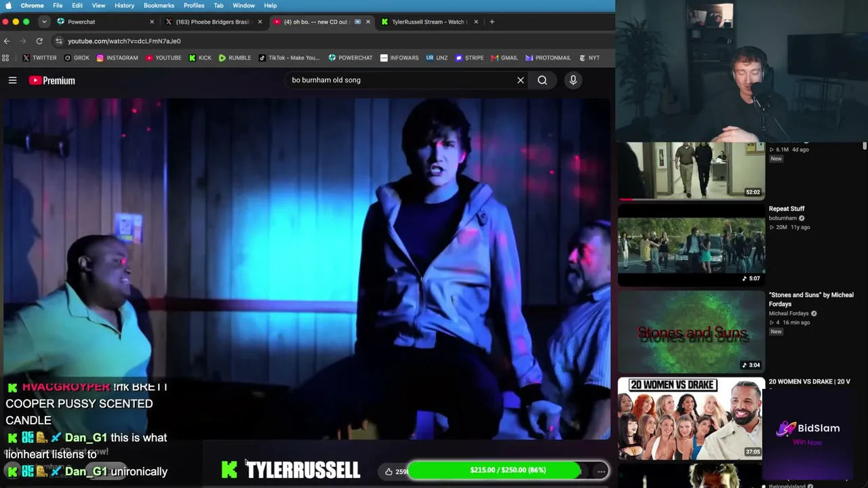
Task: Open the KICK bookmark
Action: tap(200, 58)
